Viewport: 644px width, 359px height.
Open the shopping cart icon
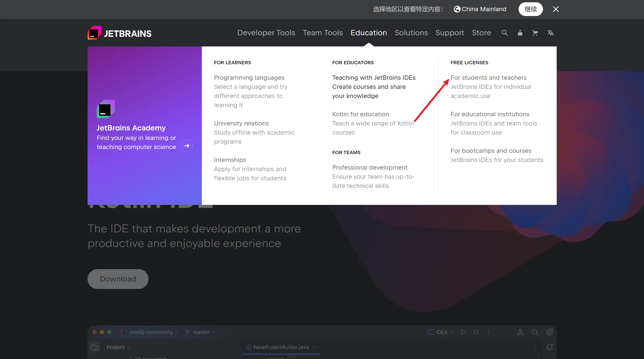(x=535, y=33)
